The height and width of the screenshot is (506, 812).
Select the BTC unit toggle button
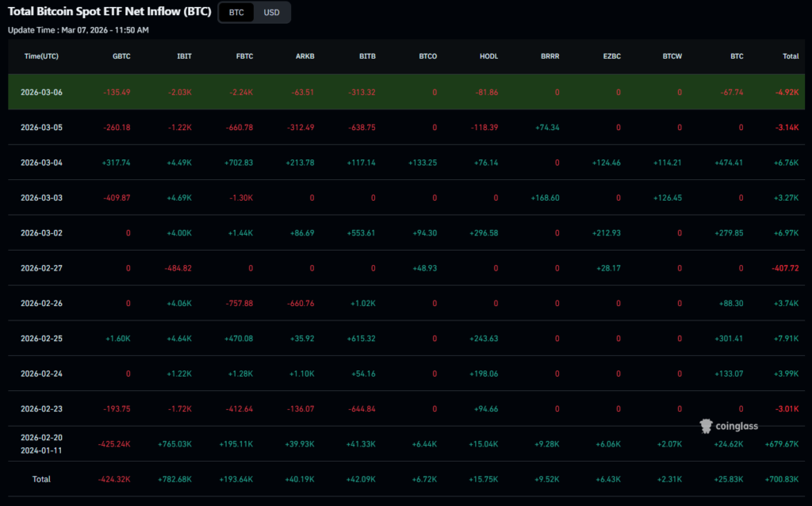tap(236, 13)
